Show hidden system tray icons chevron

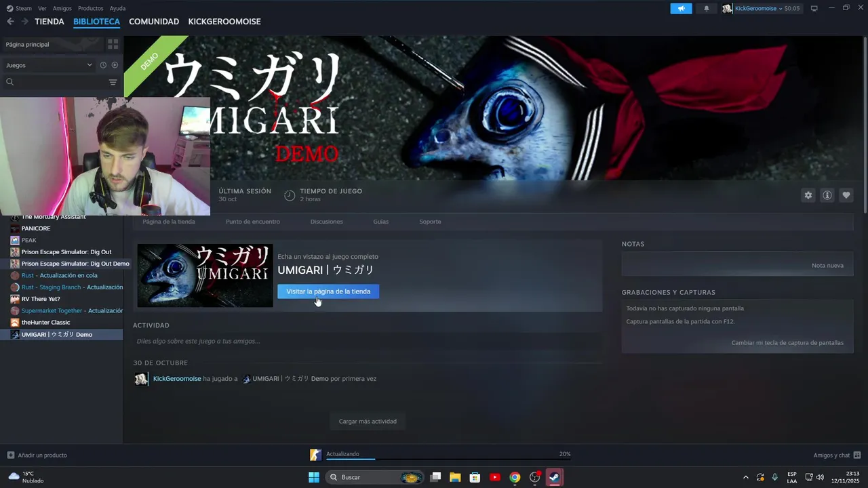[x=746, y=477]
